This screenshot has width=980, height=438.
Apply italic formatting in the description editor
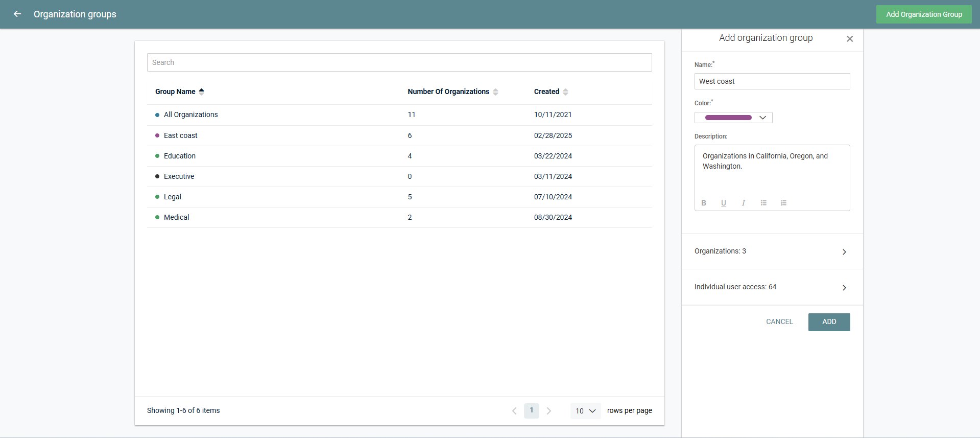coord(744,203)
